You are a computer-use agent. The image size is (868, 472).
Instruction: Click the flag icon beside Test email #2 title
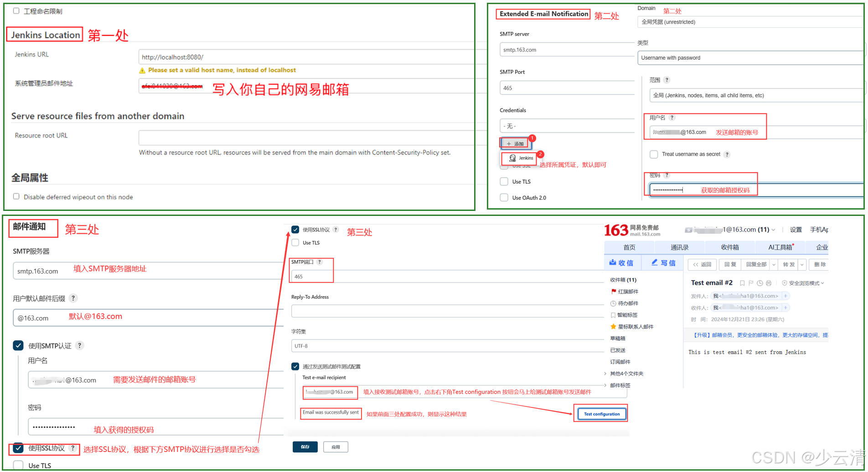(751, 283)
